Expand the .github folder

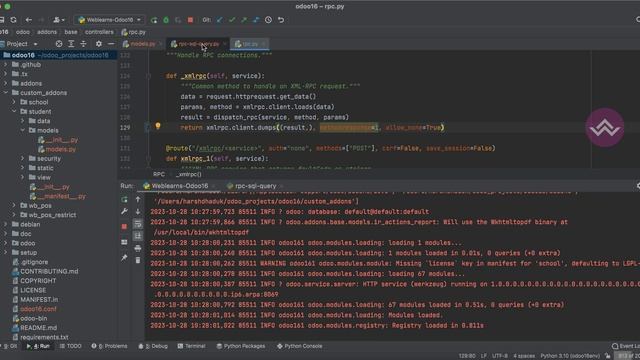point(6,64)
